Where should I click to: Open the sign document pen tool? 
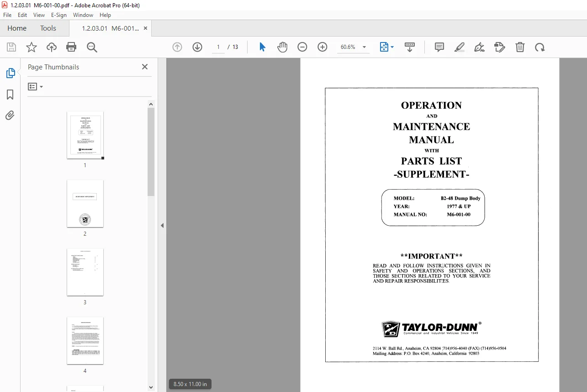[x=479, y=47]
